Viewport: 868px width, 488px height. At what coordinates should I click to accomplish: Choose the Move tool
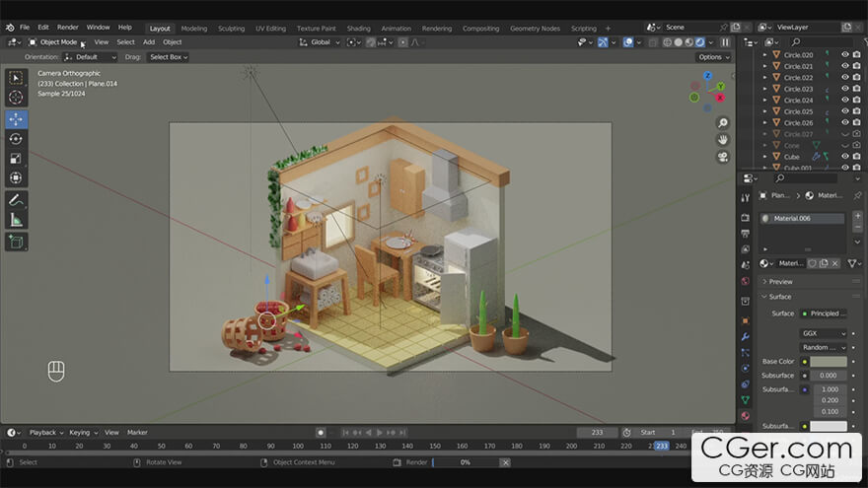click(16, 119)
